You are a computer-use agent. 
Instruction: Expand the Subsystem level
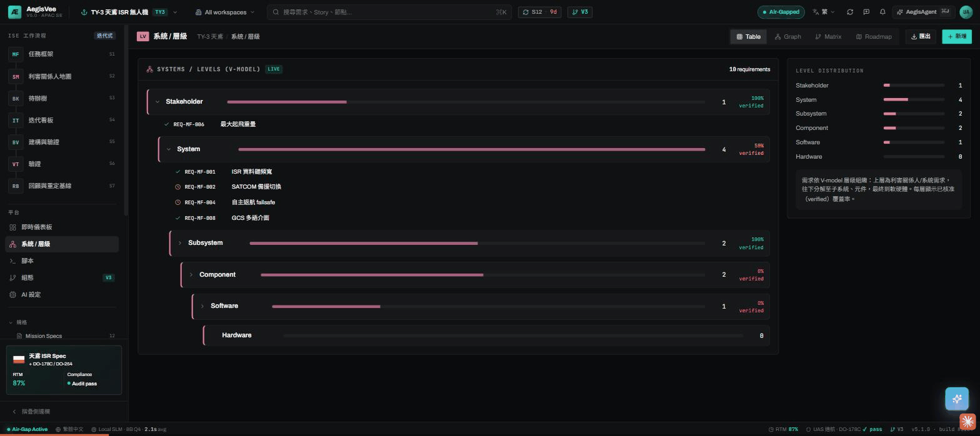pyautogui.click(x=180, y=243)
